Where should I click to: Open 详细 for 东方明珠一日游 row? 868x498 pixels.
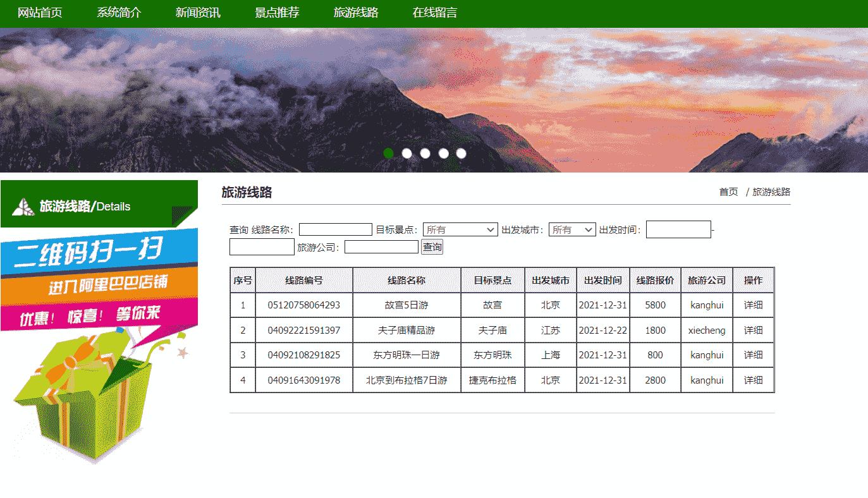(753, 355)
